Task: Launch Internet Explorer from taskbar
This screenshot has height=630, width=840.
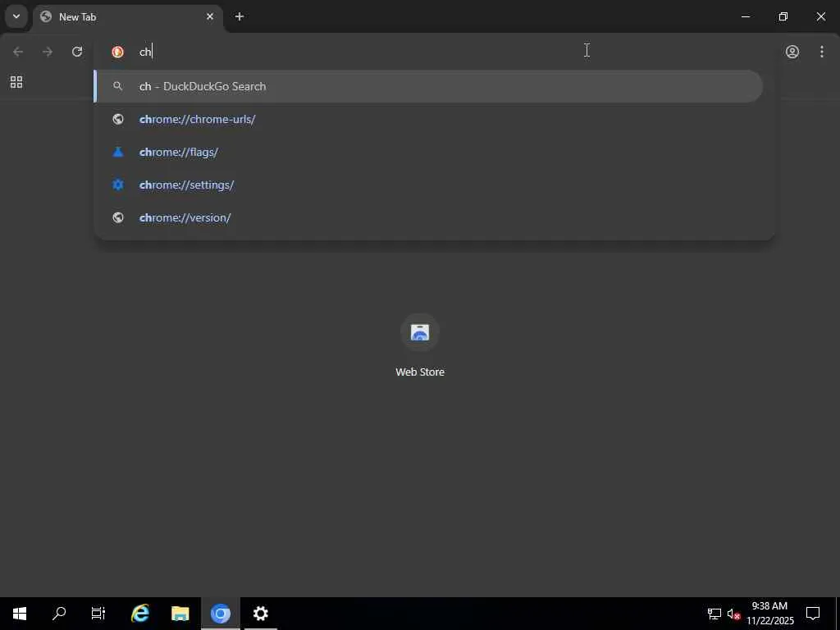Action: [140, 614]
